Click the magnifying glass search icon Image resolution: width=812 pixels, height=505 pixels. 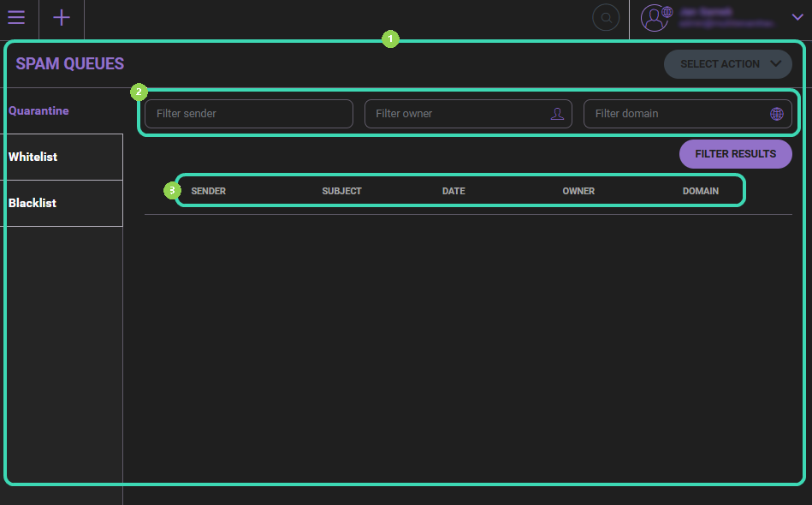[606, 18]
